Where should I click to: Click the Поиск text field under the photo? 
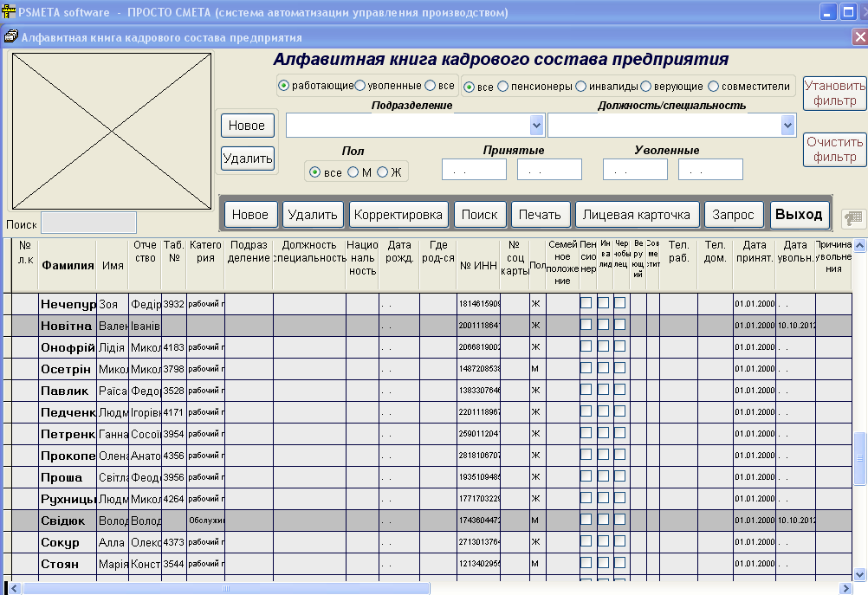(x=88, y=223)
